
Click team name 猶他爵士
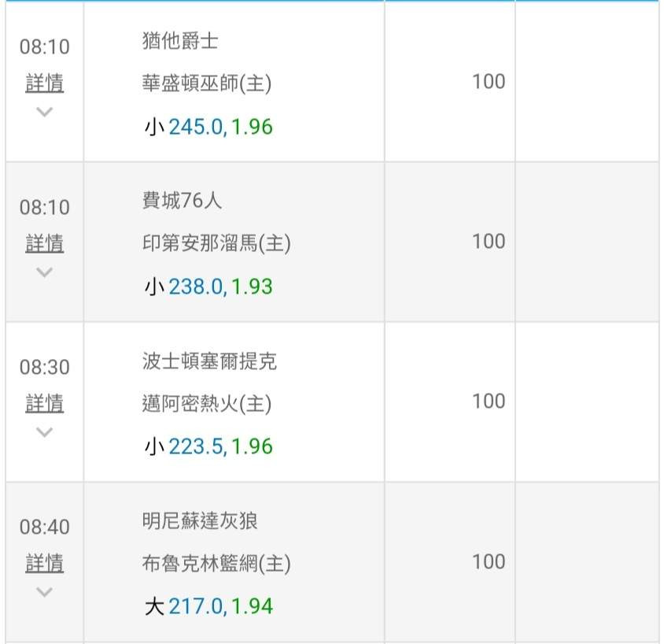180,41
